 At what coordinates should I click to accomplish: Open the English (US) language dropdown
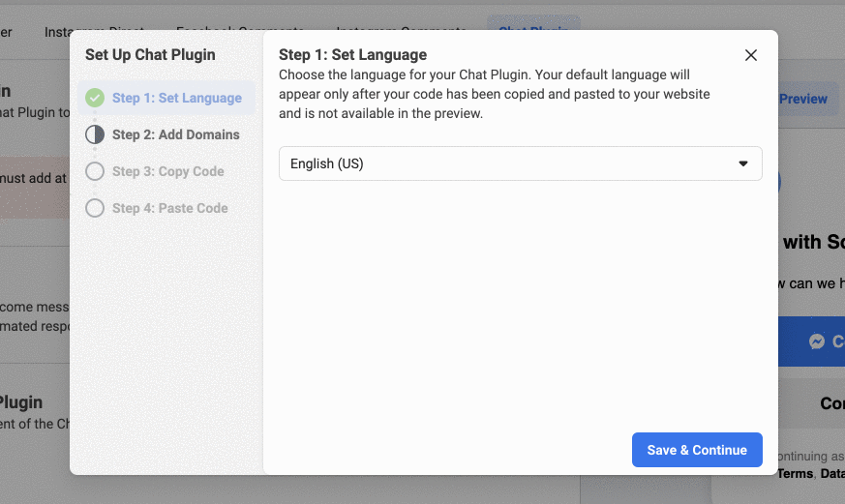click(520, 163)
